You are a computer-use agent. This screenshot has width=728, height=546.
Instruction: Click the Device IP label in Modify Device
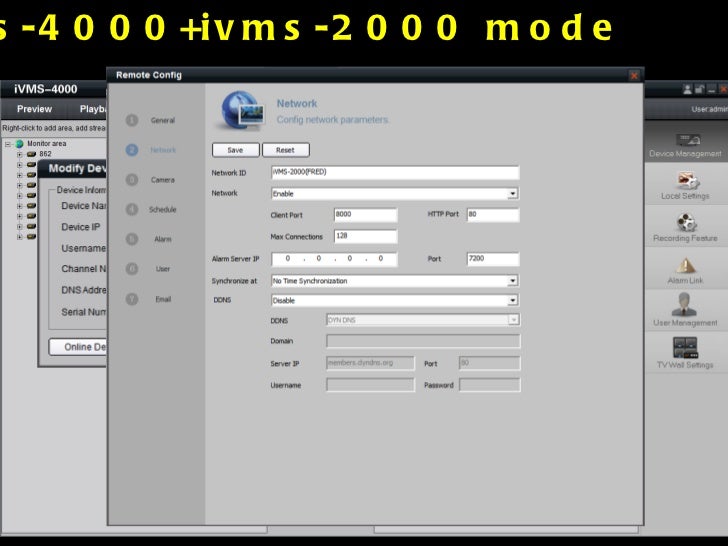coord(81,227)
